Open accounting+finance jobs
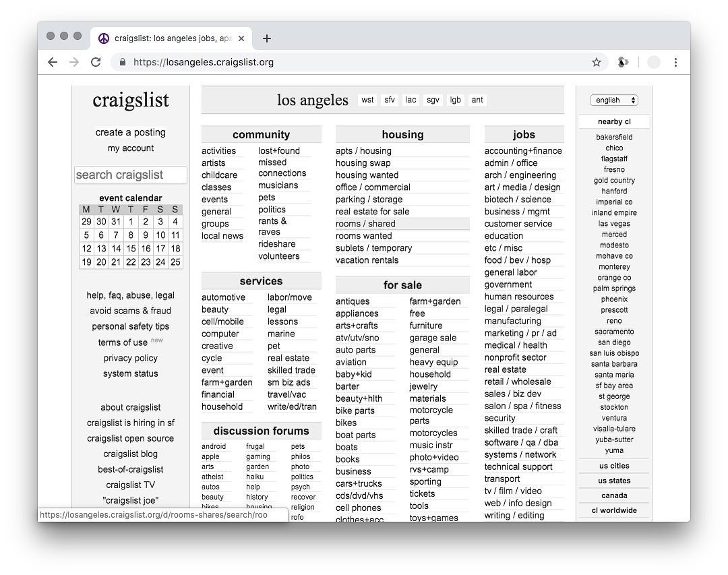Screen dimensions: 728x575 523,151
